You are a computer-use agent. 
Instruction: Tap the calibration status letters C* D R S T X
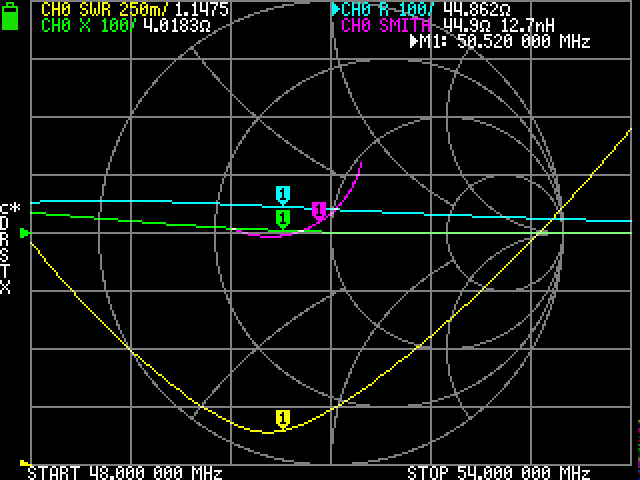[x=10, y=249]
